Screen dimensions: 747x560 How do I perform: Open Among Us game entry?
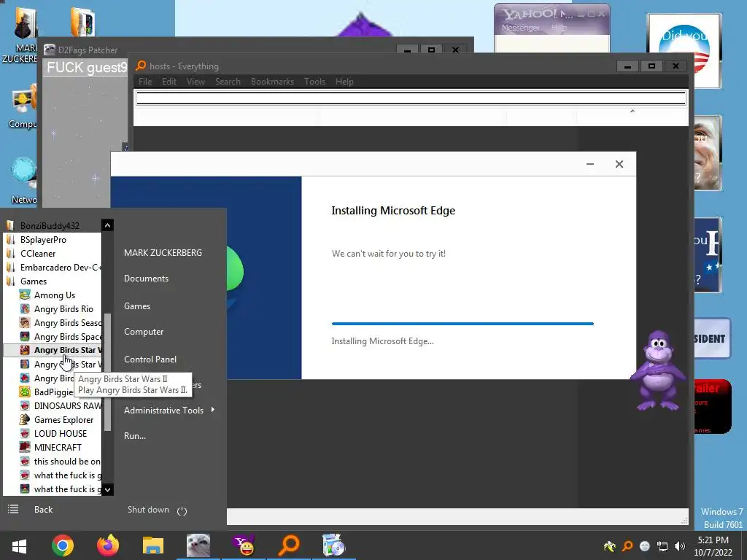pyautogui.click(x=54, y=295)
